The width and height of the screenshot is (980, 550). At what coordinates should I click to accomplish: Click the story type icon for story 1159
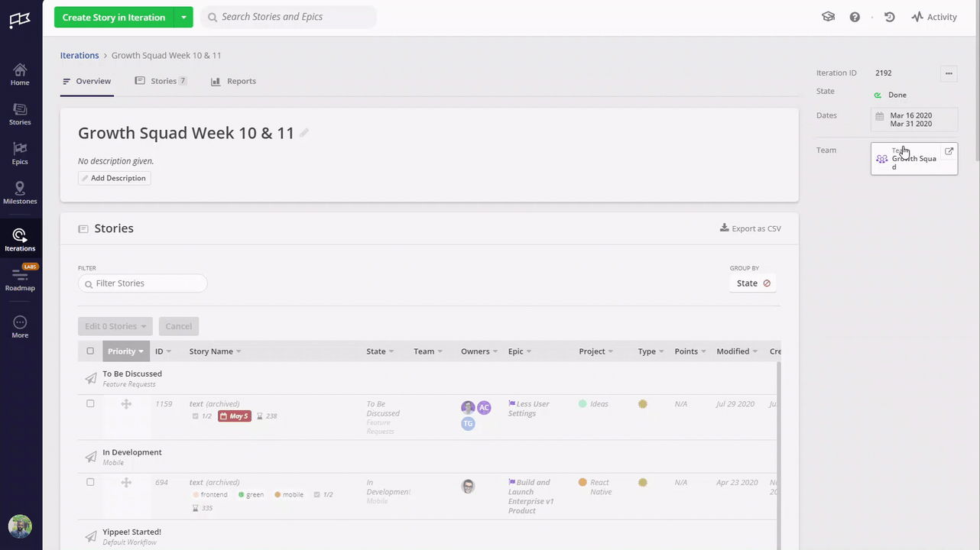point(643,404)
